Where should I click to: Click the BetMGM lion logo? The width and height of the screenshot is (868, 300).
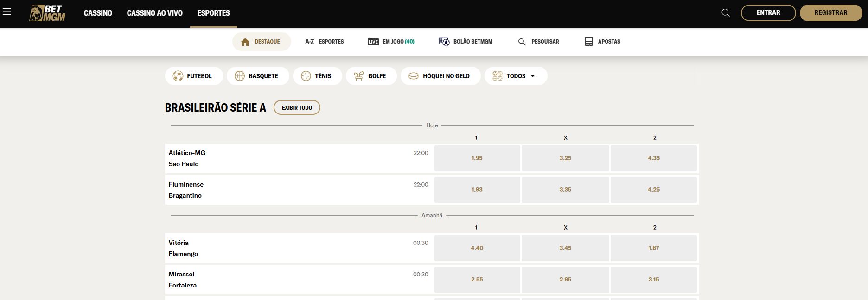coord(47,13)
